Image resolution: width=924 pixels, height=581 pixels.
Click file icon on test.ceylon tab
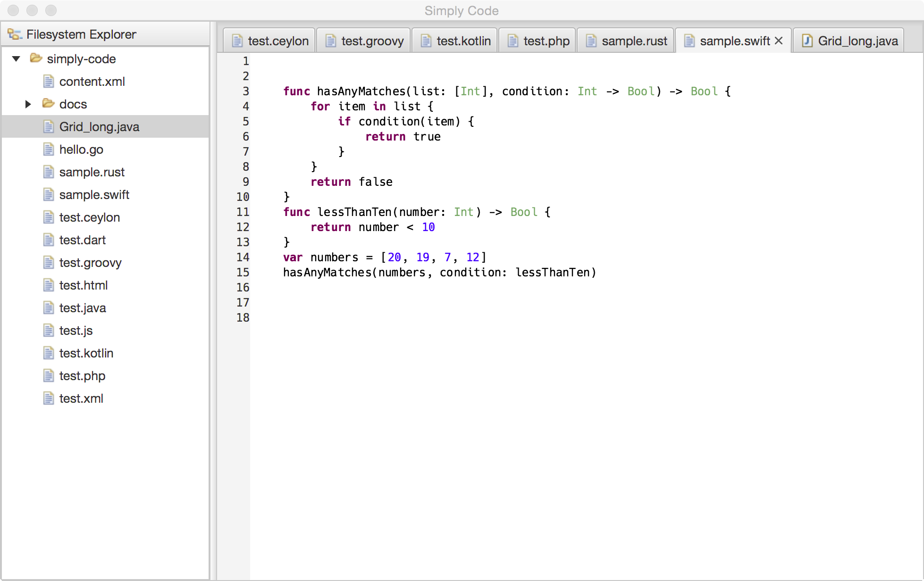coord(237,41)
